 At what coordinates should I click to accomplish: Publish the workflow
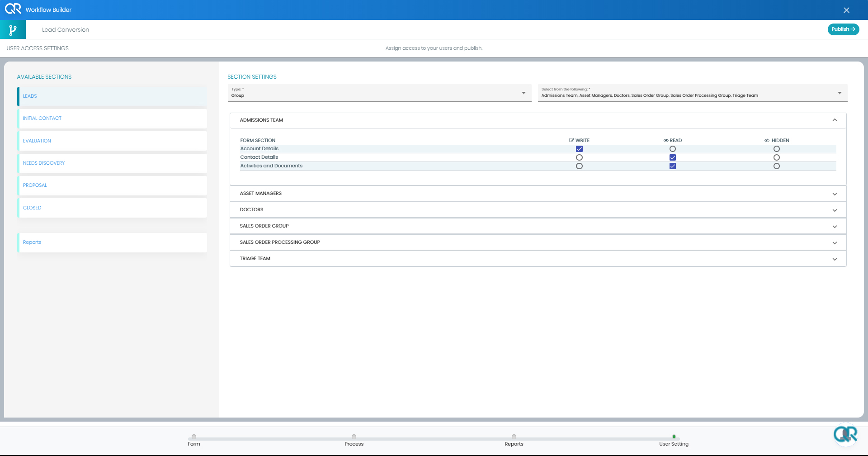(843, 29)
